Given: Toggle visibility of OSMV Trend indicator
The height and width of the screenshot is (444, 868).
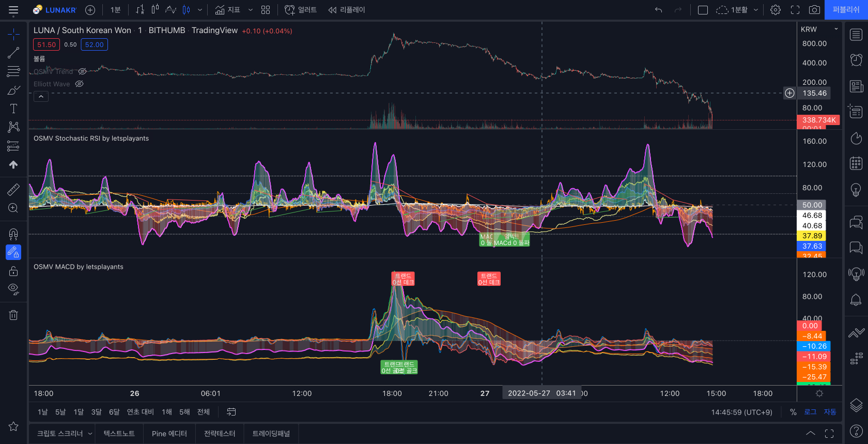Looking at the screenshot, I should [82, 71].
